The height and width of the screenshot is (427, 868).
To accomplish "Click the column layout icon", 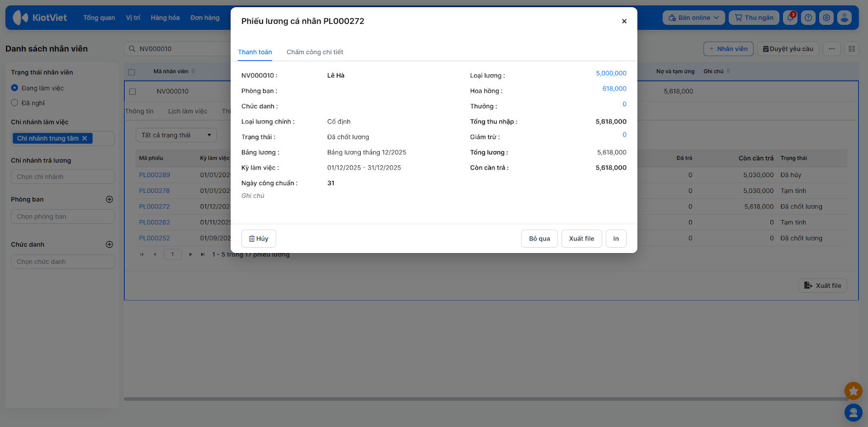I will 852,49.
